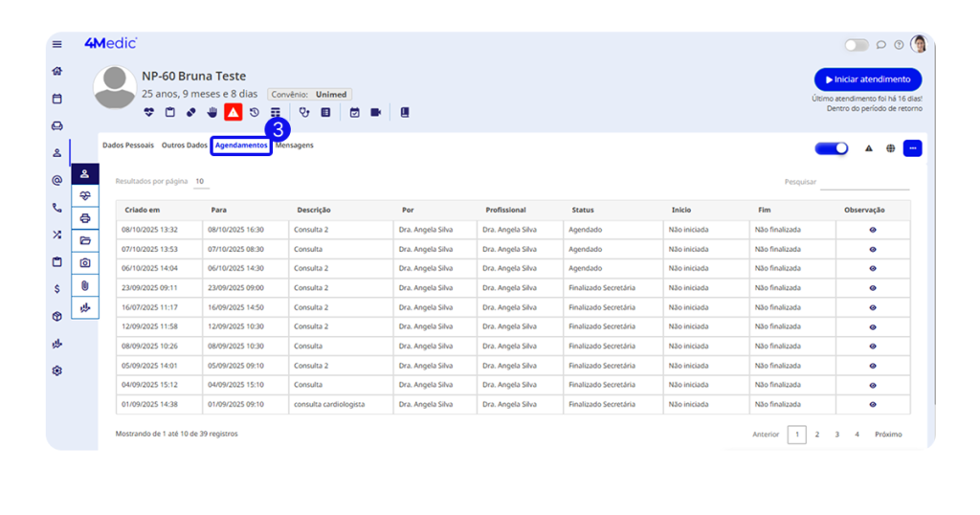Go to the Próximo page link
This screenshot has height=515, width=980.
[x=888, y=435]
